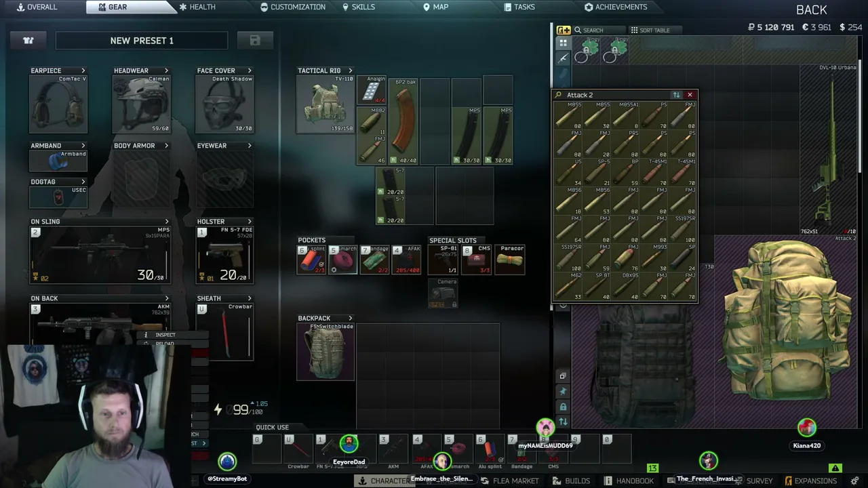Select the DVL-10 Urbana rifle in stash
Screen dimensions: 868x488
[x=829, y=150]
